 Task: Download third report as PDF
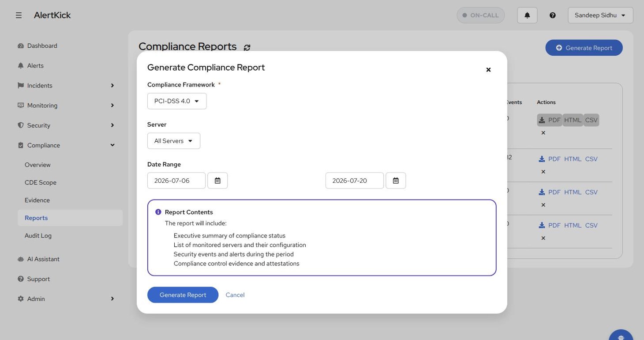pos(550,192)
